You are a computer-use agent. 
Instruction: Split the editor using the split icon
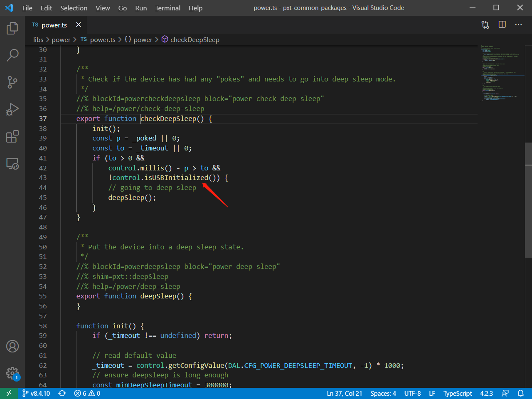pyautogui.click(x=502, y=25)
